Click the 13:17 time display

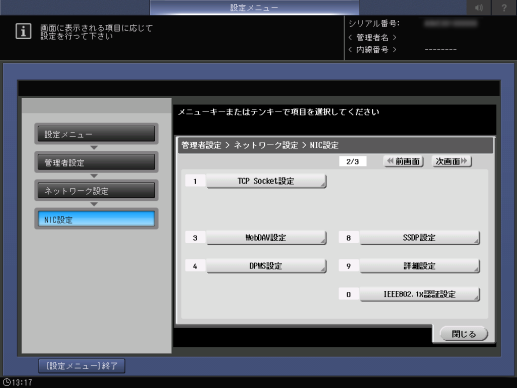(x=22, y=382)
